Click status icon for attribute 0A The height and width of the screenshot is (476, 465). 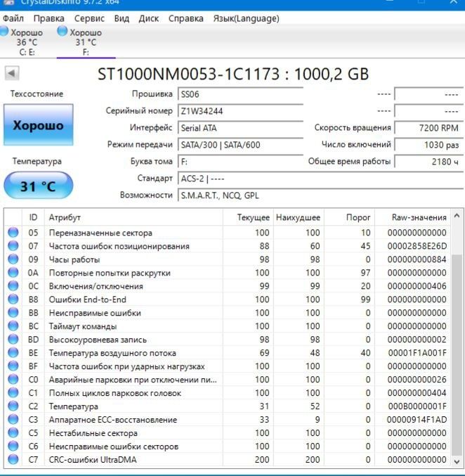coord(13,272)
